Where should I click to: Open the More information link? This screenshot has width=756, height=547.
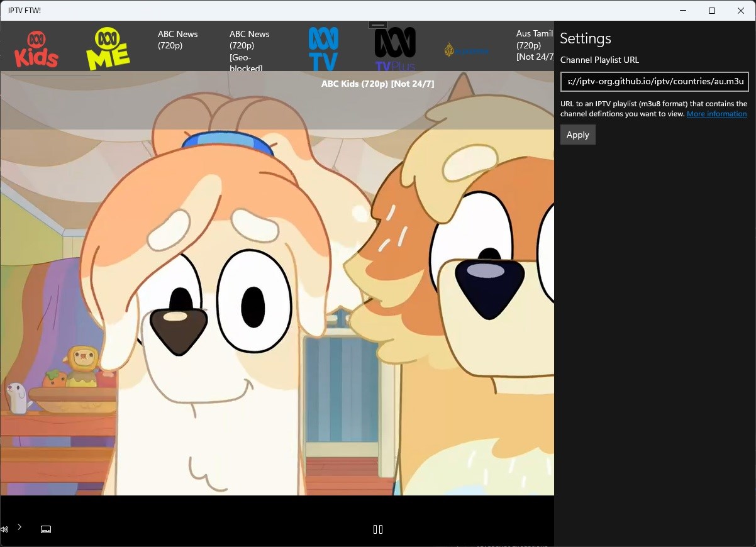coord(717,114)
